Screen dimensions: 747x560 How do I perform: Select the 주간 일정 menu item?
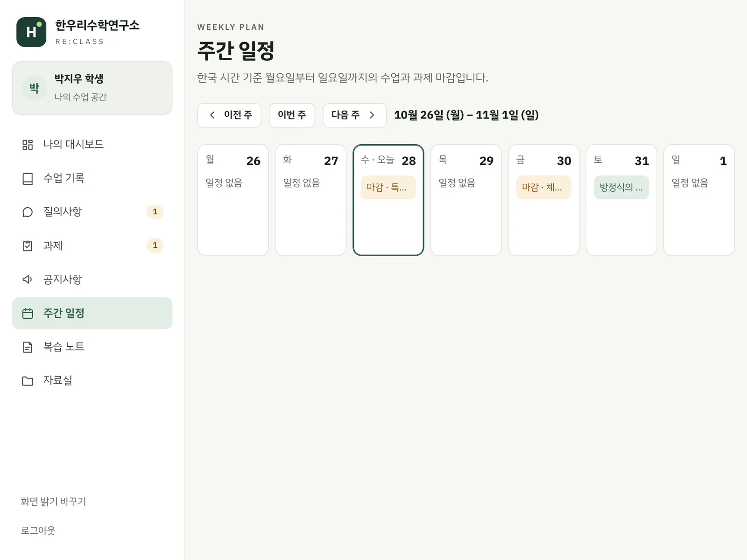(x=92, y=313)
